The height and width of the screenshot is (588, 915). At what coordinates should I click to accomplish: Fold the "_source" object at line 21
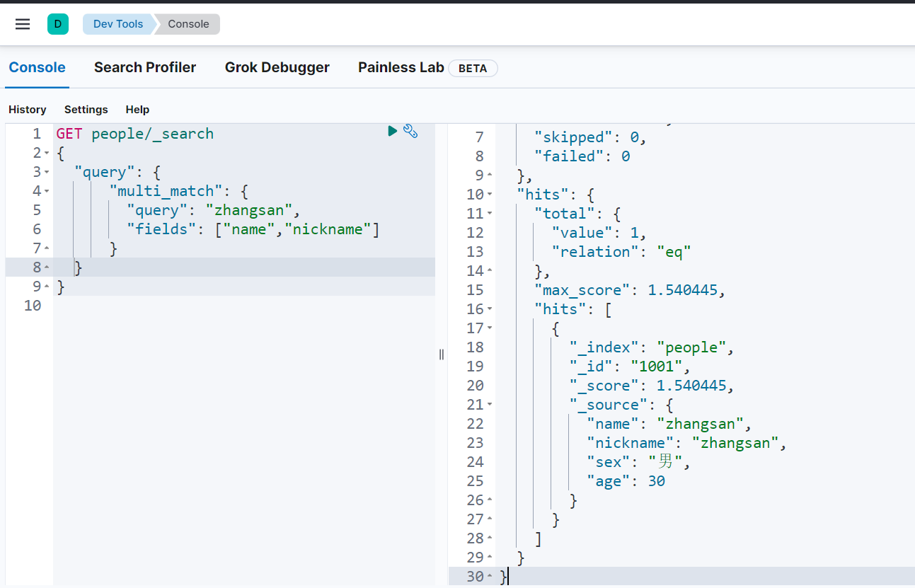pos(490,405)
